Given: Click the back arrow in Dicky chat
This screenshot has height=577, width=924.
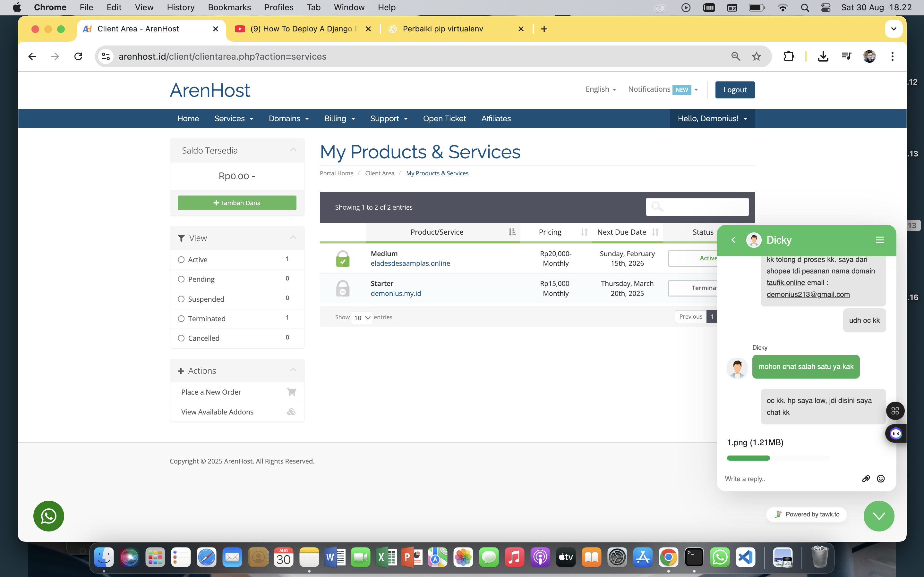Looking at the screenshot, I should pyautogui.click(x=733, y=240).
